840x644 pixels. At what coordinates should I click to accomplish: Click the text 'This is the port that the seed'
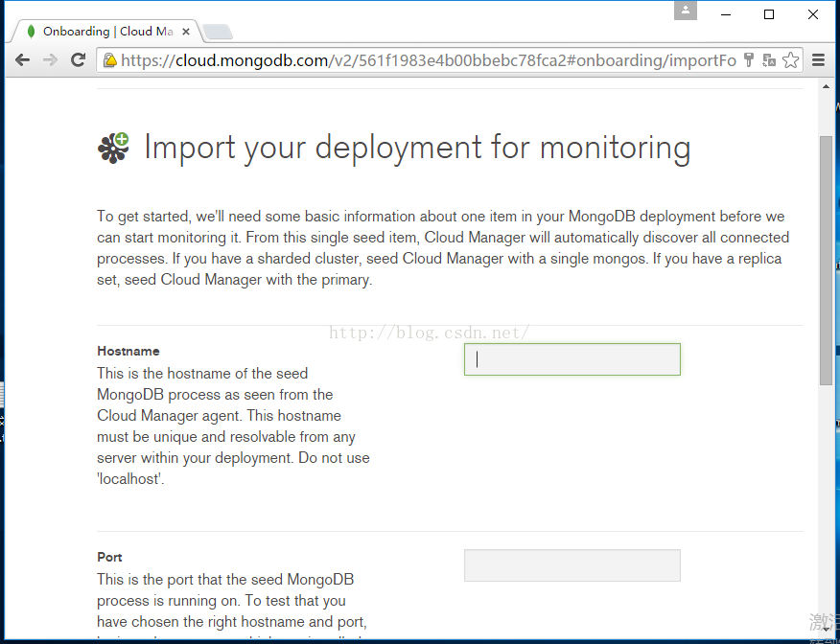tap(225, 580)
